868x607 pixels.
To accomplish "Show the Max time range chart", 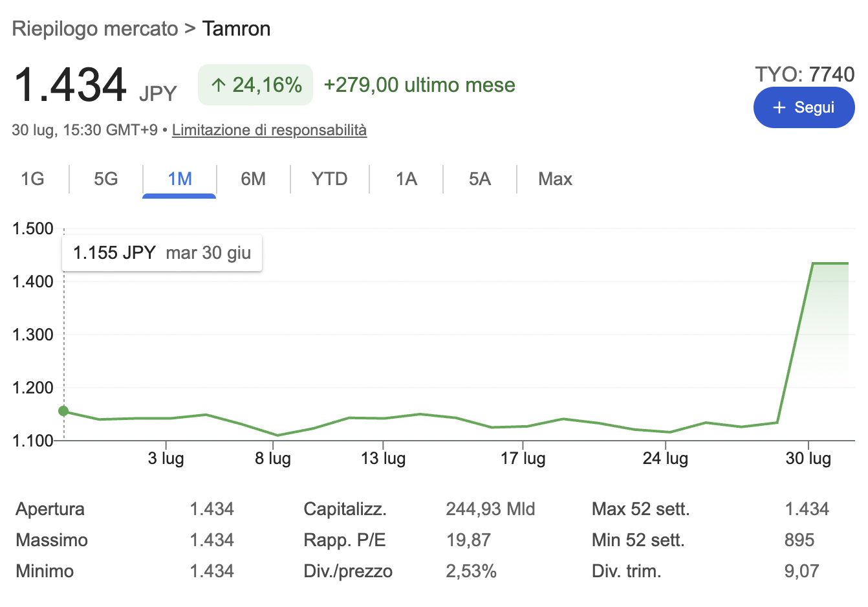I will tap(555, 179).
